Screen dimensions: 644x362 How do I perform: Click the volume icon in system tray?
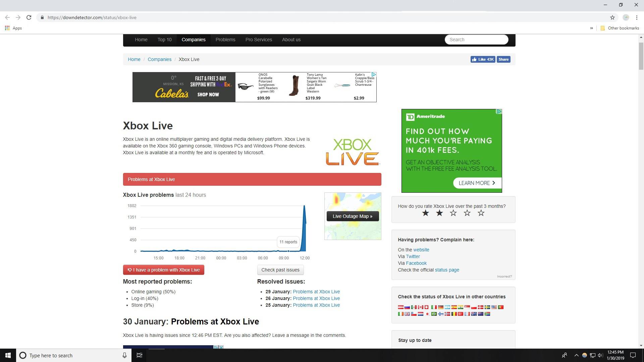pyautogui.click(x=600, y=355)
